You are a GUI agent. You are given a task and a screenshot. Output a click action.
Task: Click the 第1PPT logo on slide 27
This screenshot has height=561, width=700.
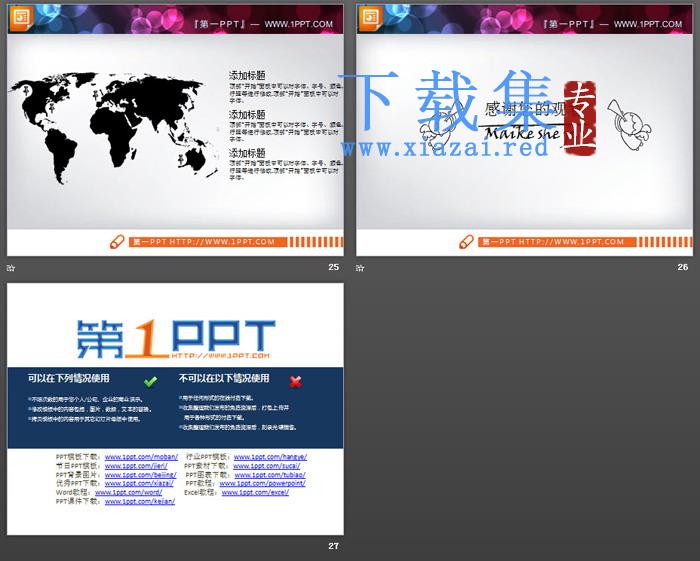[175, 339]
